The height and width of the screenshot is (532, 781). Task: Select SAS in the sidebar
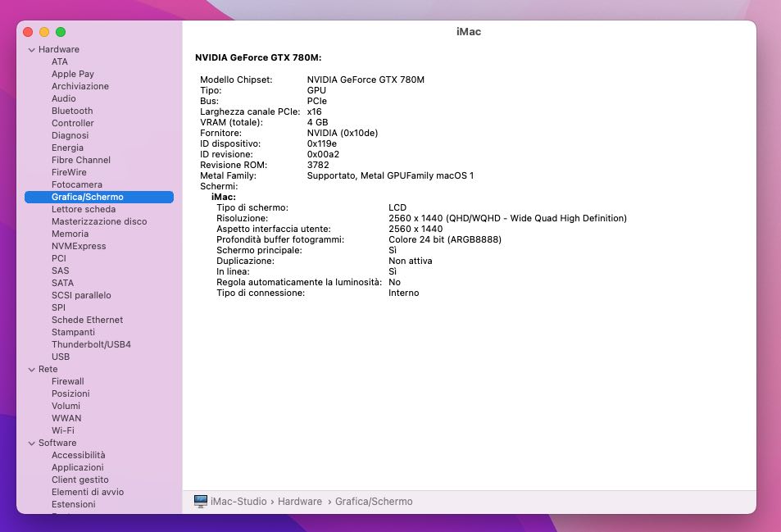tap(61, 271)
